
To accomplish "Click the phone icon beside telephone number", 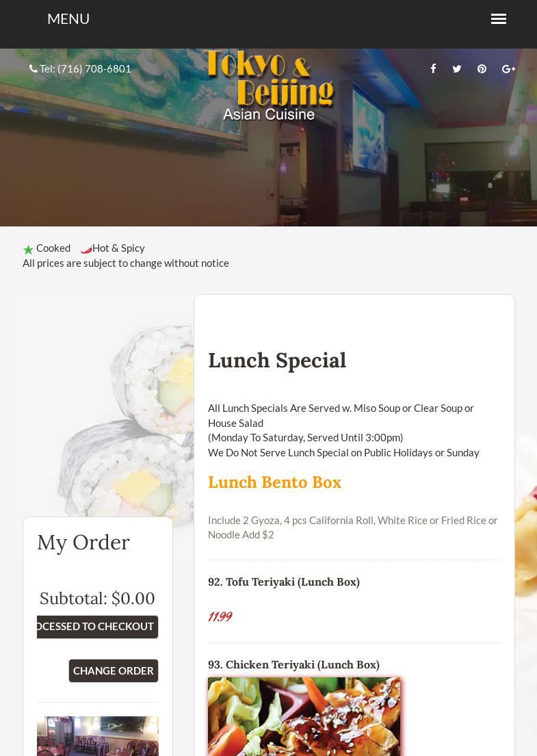I will (x=34, y=68).
